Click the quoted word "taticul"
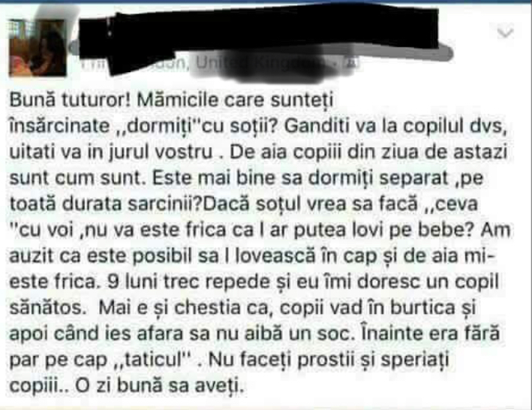Screen dimensions: 532x410 (151, 360)
